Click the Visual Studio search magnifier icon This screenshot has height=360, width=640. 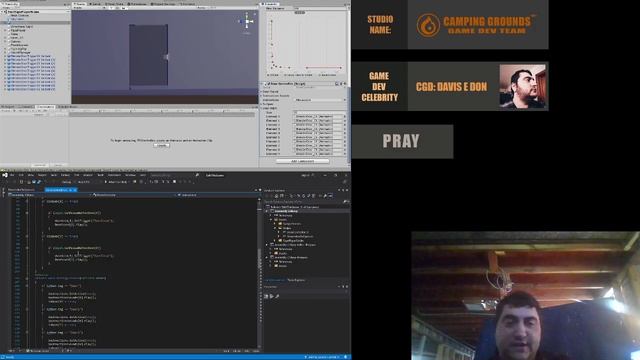(x=197, y=175)
